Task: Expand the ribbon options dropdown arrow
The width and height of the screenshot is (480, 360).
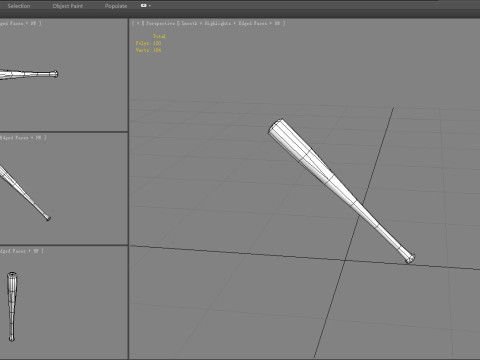Action: (150, 6)
